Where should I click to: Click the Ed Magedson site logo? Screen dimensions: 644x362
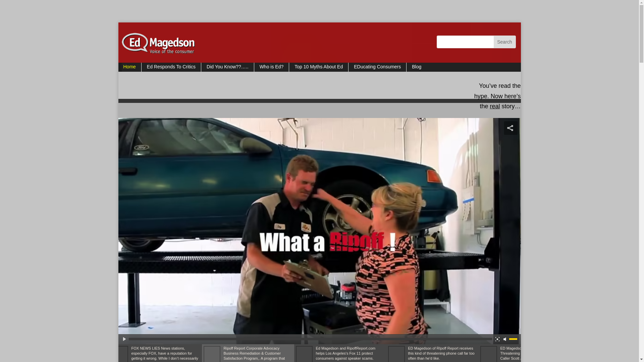pyautogui.click(x=158, y=43)
